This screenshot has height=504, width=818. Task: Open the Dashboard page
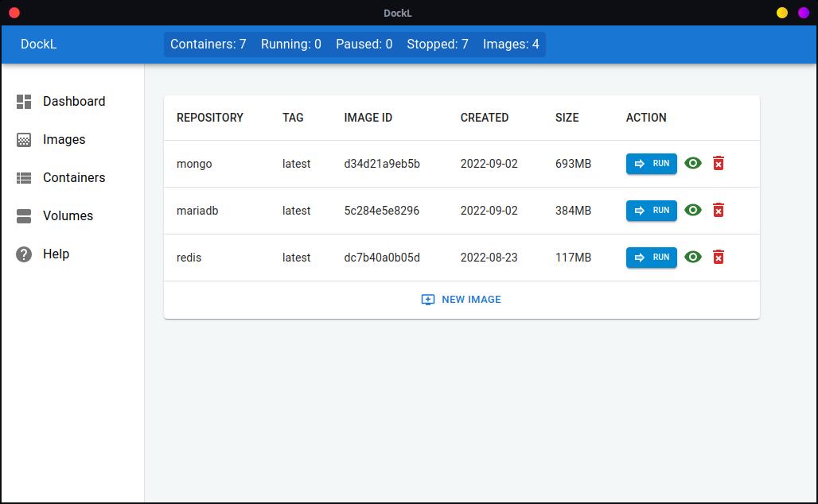74,102
